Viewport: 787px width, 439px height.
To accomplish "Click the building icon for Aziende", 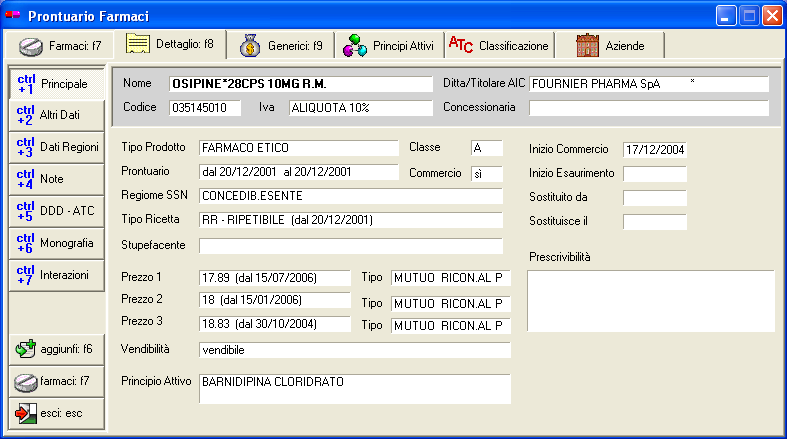I will 587,46.
